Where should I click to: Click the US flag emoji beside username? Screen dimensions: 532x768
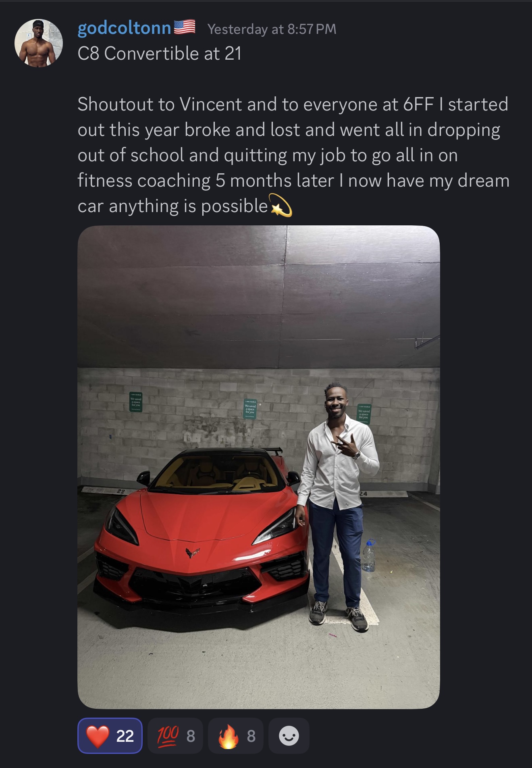click(x=185, y=27)
